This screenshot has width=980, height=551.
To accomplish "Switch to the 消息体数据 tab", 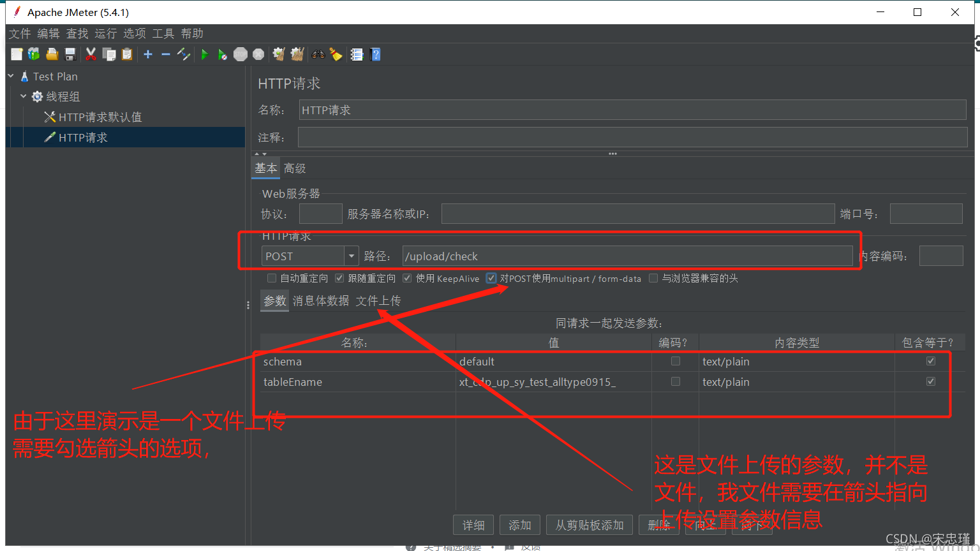I will tap(321, 300).
